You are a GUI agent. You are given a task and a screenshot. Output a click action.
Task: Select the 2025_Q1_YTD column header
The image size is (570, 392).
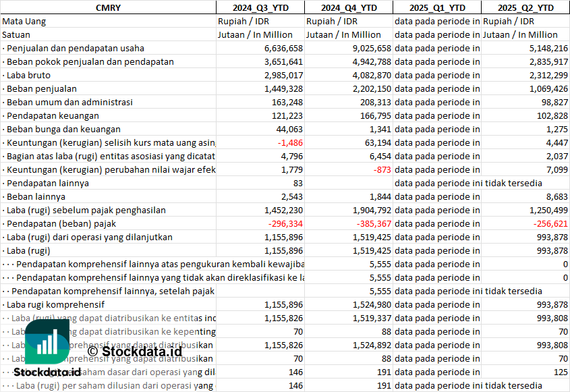point(437,7)
